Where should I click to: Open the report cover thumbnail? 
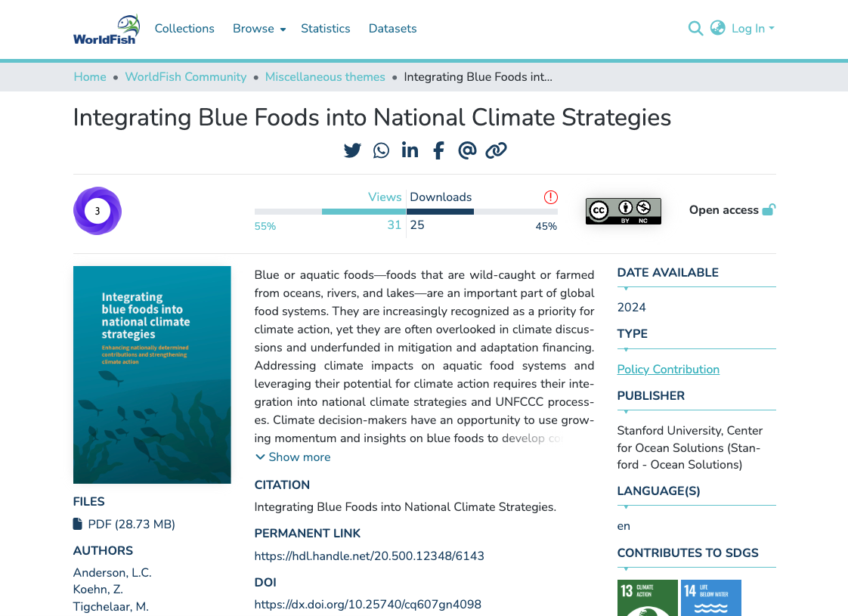coord(151,374)
